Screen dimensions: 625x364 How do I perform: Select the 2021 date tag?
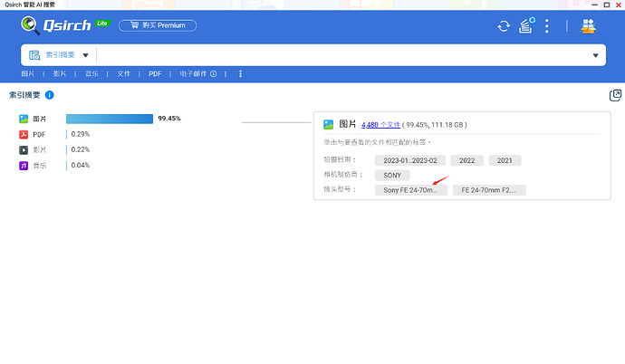click(x=505, y=160)
